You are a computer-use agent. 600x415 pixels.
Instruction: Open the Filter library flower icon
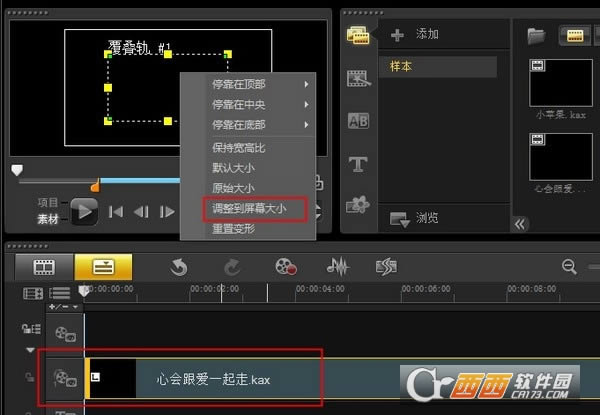pos(358,205)
